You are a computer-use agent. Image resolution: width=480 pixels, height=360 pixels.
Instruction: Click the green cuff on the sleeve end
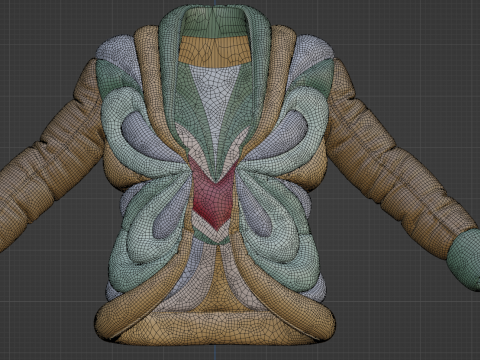(464, 259)
